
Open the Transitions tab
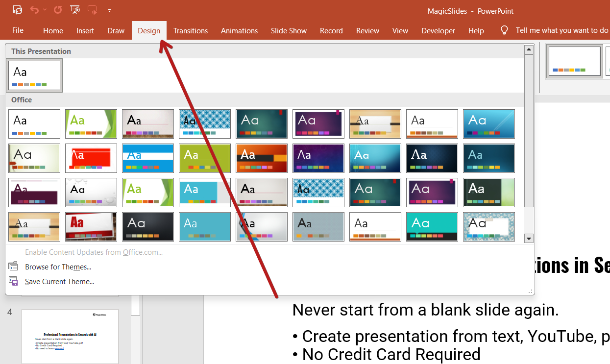[191, 30]
